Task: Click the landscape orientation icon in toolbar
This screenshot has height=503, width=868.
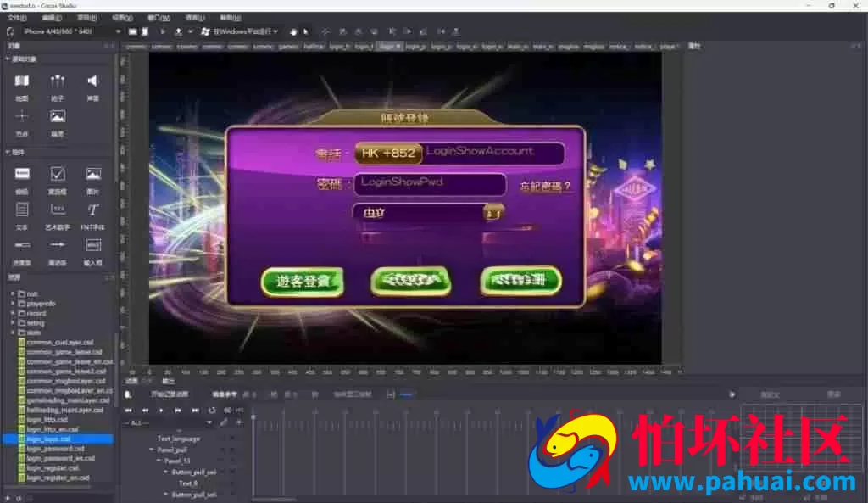Action: coord(132,31)
